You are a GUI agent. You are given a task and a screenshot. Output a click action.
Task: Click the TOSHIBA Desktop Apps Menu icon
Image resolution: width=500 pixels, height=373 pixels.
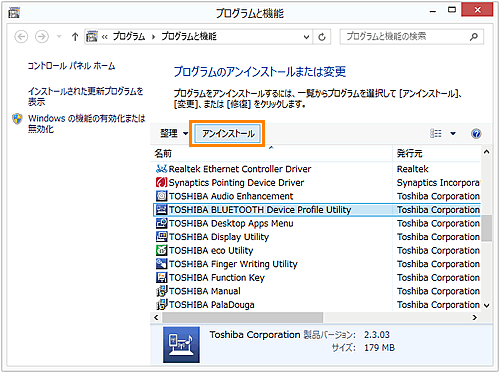pyautogui.click(x=161, y=223)
